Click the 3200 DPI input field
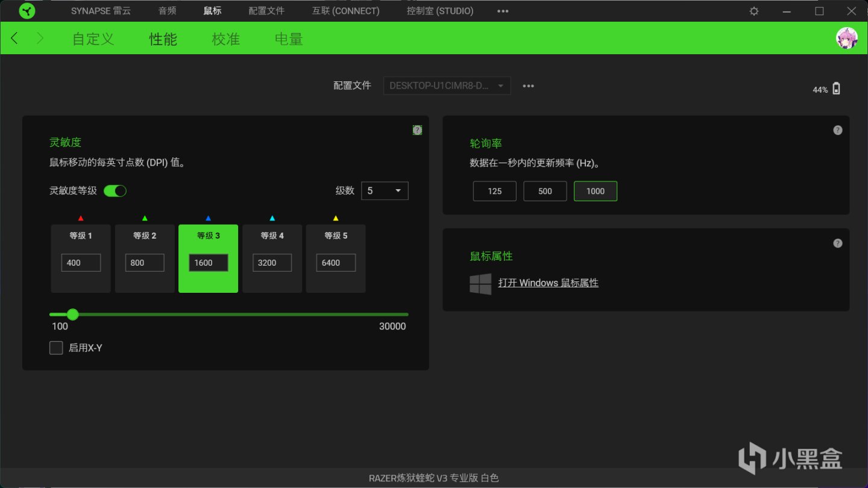Screen dimensions: 868x488 pos(272,263)
